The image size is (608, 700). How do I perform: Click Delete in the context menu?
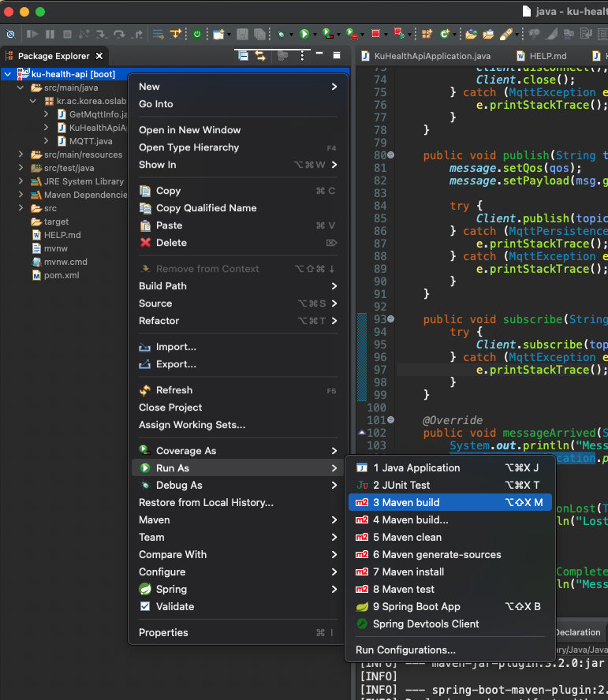[x=237, y=243]
